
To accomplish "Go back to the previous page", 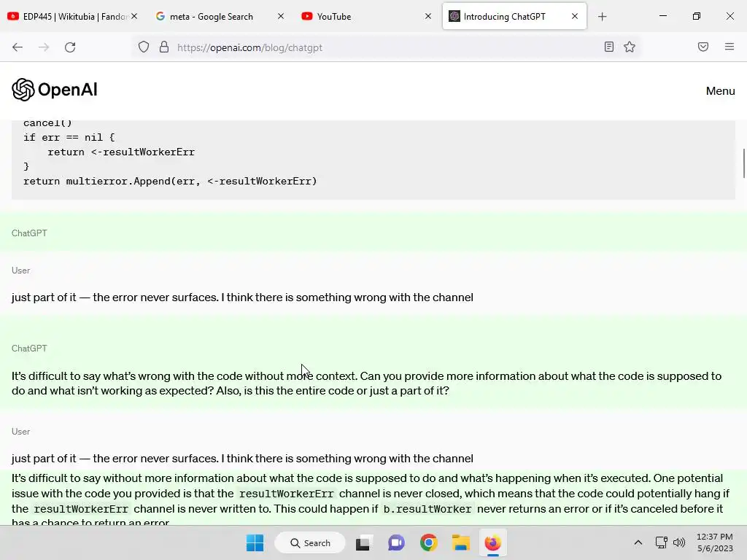I will pos(18,47).
